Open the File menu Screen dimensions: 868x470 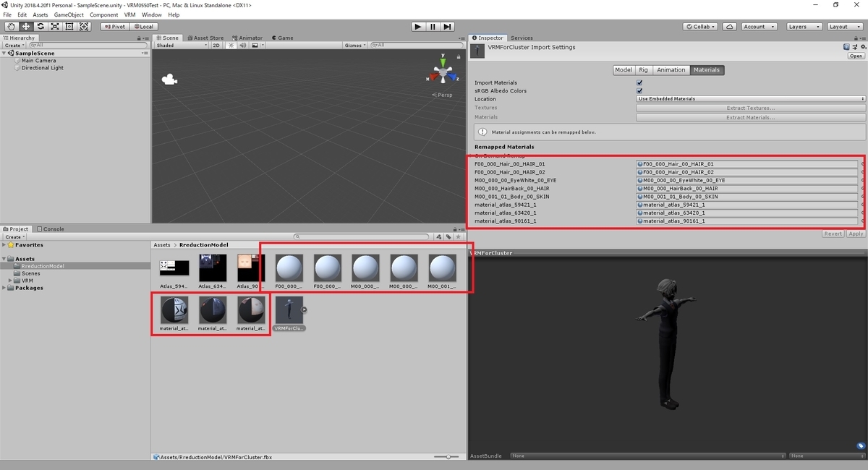tap(7, 14)
